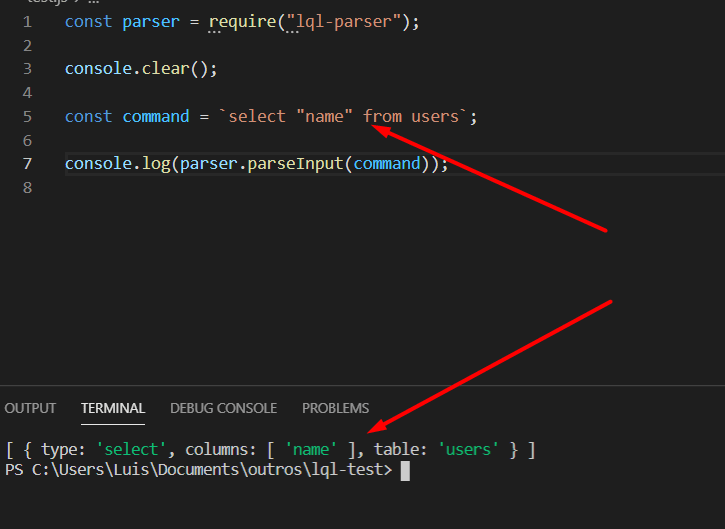This screenshot has width=725, height=529.
Task: Click the terminal prompt path lql-test
Action: click(x=347, y=470)
